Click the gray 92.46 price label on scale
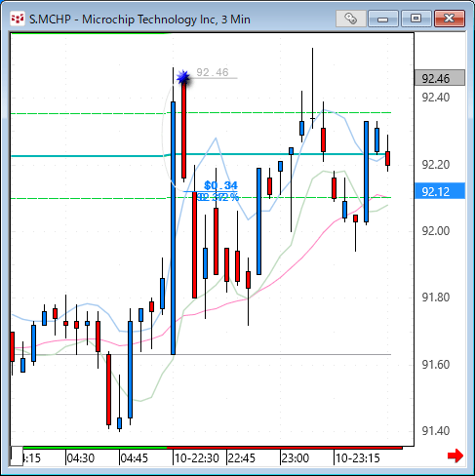The image size is (475, 476). tap(440, 78)
